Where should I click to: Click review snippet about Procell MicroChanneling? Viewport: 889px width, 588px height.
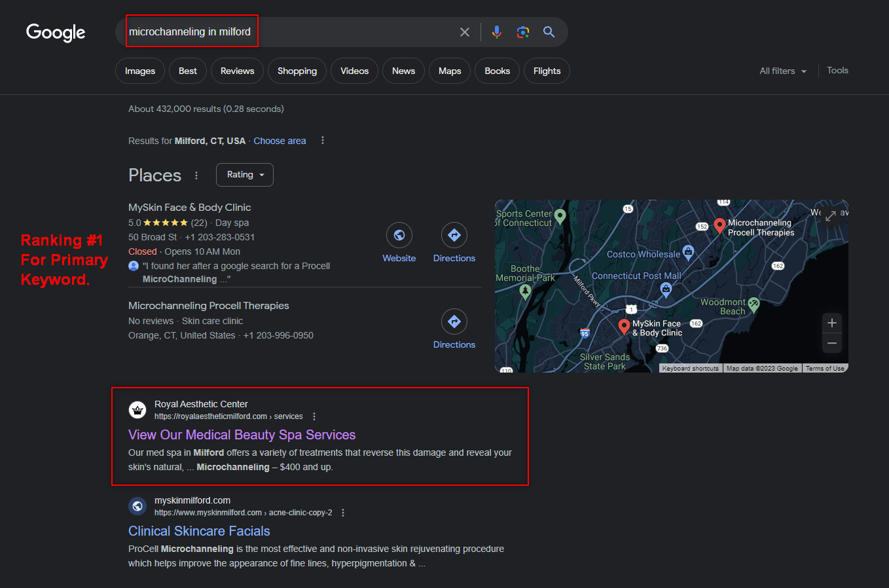(x=236, y=272)
